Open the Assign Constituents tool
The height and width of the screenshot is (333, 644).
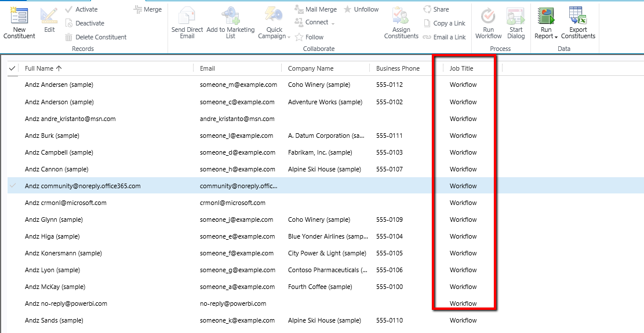pos(401,16)
